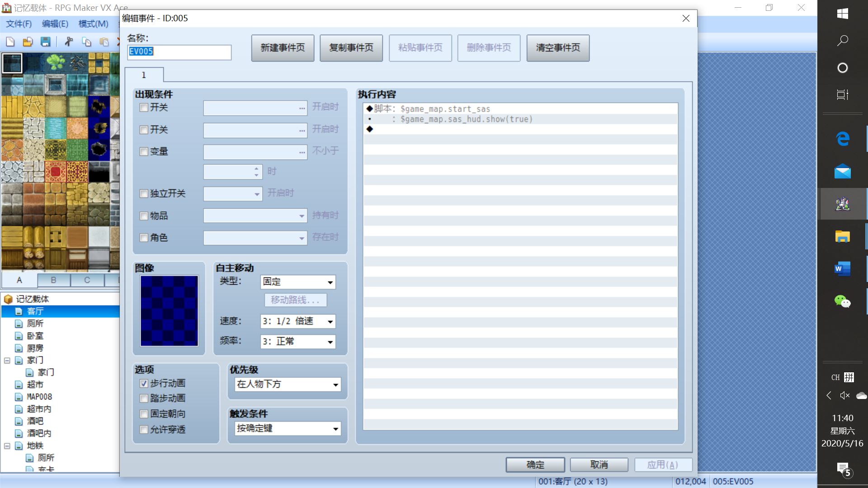Click the Copy toolbar icon

[x=86, y=42]
